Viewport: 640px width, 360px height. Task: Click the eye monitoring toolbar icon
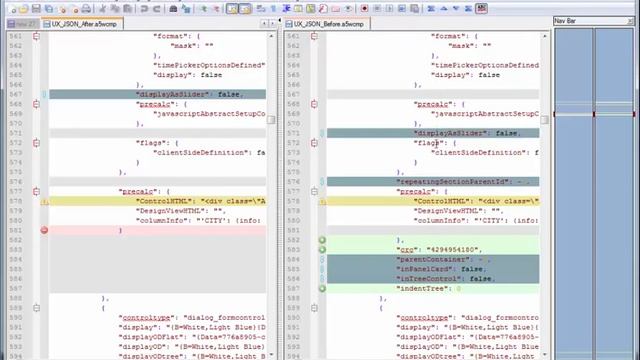point(348,9)
